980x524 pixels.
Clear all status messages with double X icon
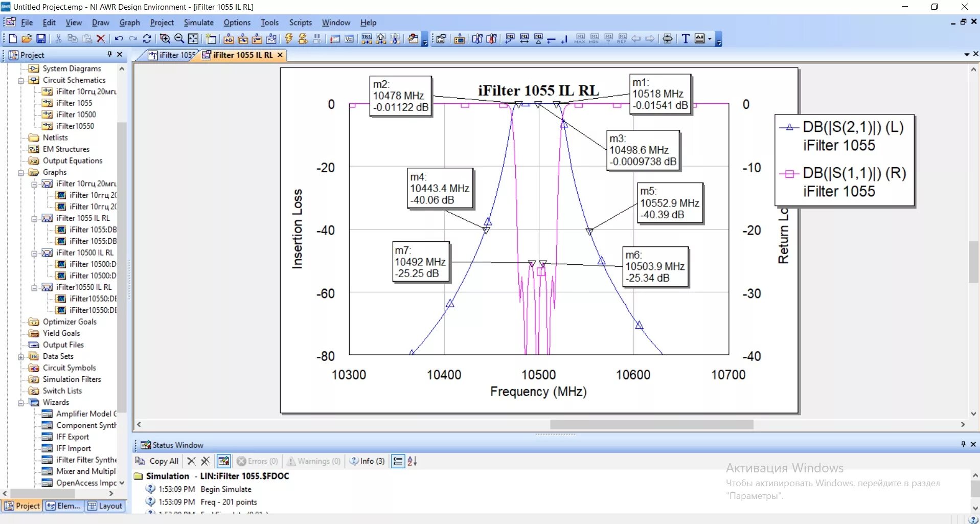[206, 461]
